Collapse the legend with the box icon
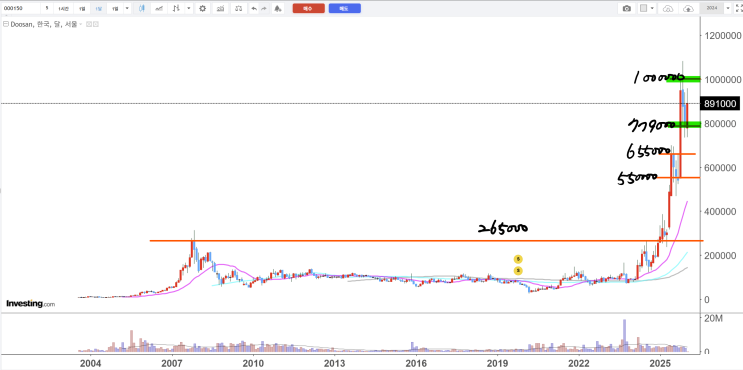The height and width of the screenshot is (370, 743). pos(6,24)
